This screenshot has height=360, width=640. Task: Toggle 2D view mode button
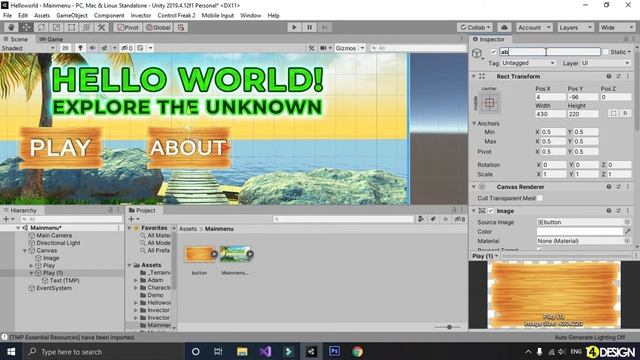click(65, 48)
